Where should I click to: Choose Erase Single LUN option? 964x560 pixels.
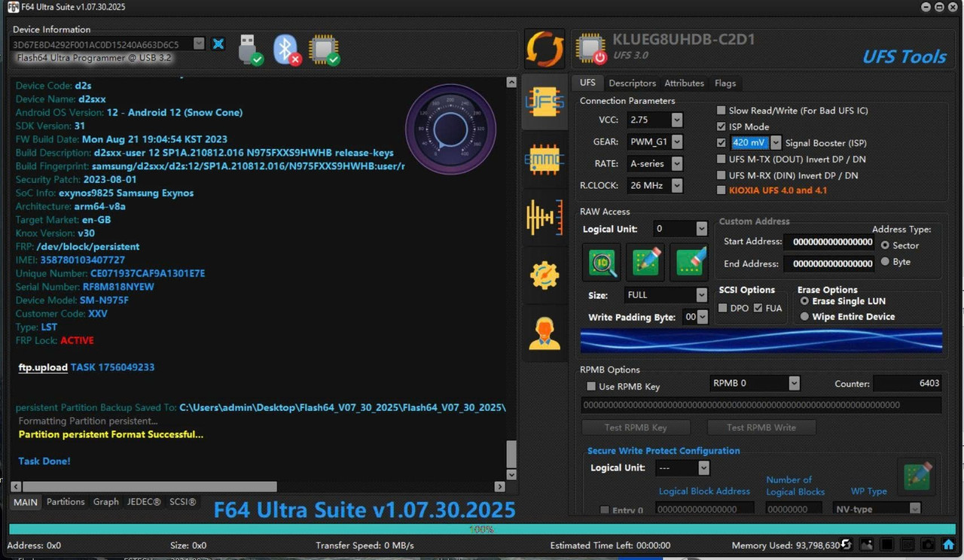(804, 301)
